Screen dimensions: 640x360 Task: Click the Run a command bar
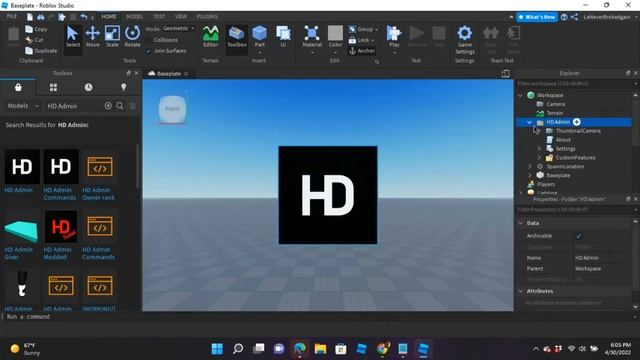tap(318, 317)
